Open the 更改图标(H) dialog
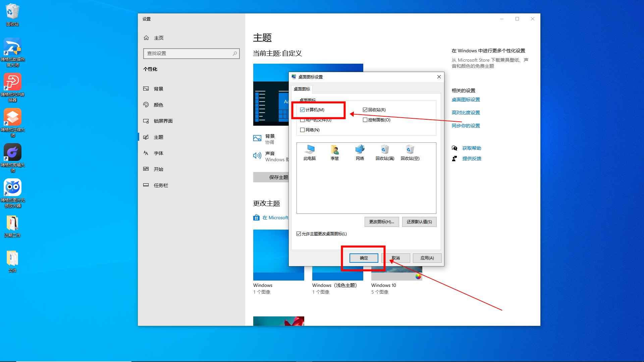 (x=381, y=222)
